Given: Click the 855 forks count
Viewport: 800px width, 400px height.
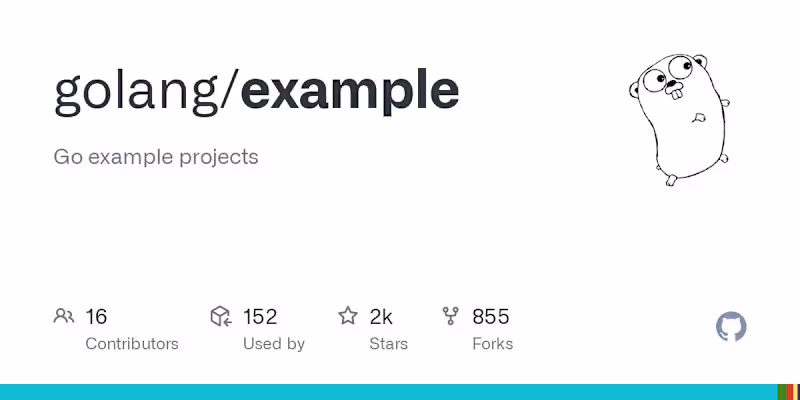Looking at the screenshot, I should pos(491,317).
